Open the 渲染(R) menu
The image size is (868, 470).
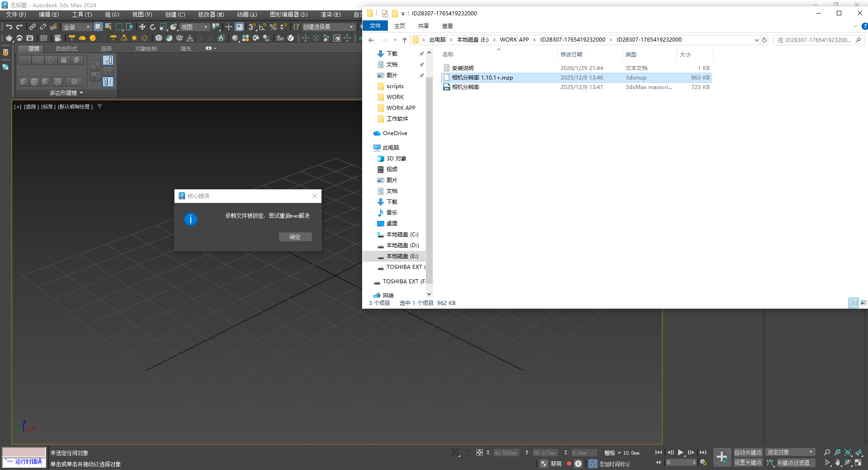[x=330, y=14]
